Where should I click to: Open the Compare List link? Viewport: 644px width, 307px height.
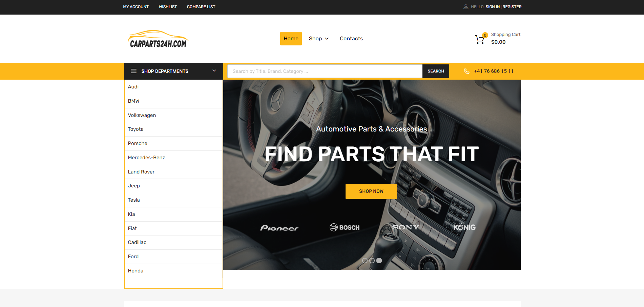pyautogui.click(x=201, y=7)
